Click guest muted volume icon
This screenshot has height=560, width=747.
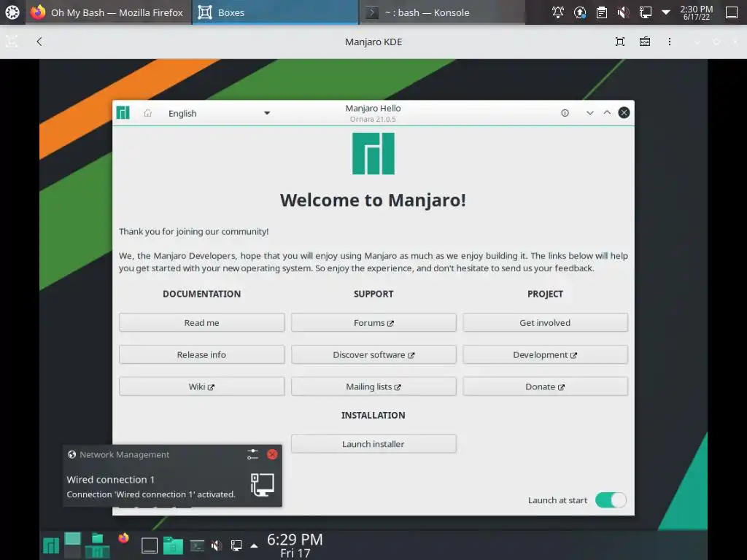[x=217, y=545]
